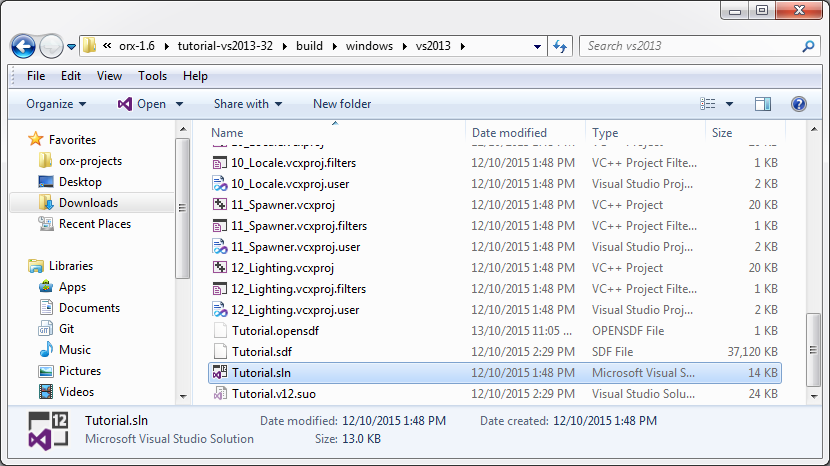Click the Back navigation arrow

(x=24, y=46)
